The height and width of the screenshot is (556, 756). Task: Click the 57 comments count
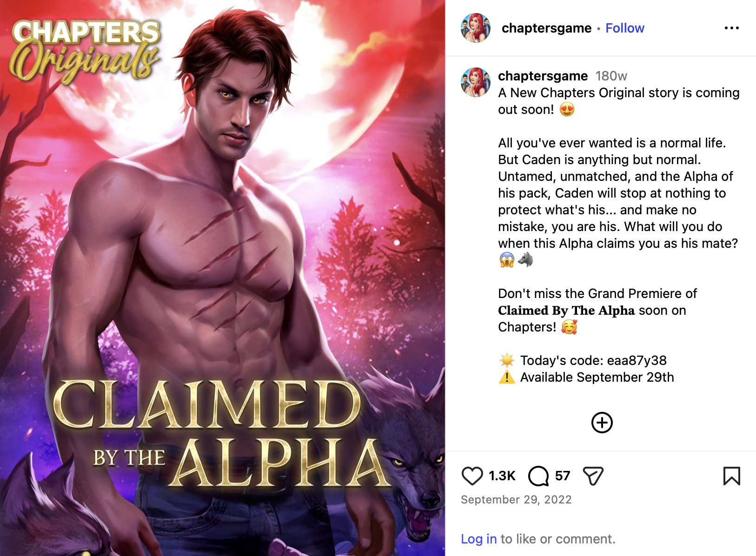coord(563,476)
